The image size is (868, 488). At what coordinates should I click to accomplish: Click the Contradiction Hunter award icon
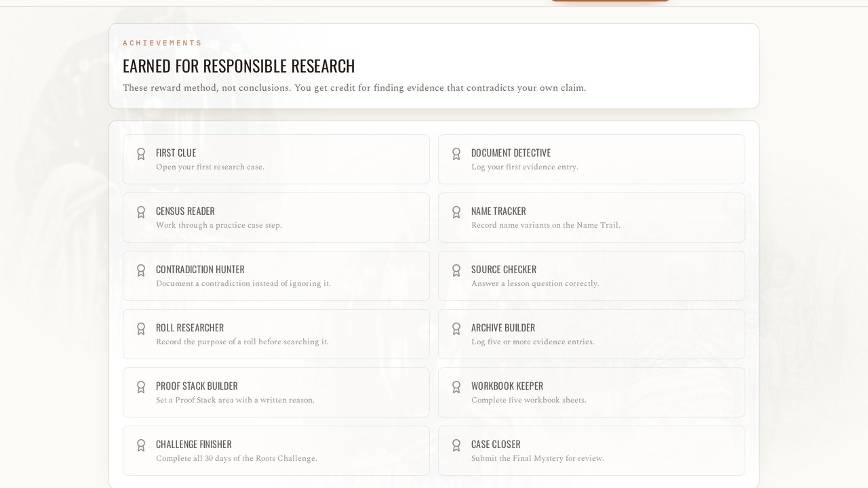[x=141, y=270]
